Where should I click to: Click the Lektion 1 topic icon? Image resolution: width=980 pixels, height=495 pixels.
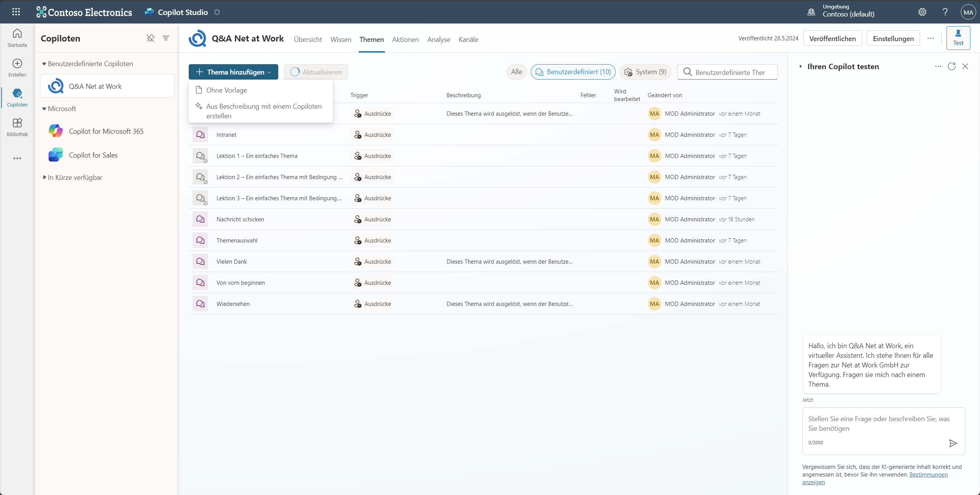[x=200, y=156]
